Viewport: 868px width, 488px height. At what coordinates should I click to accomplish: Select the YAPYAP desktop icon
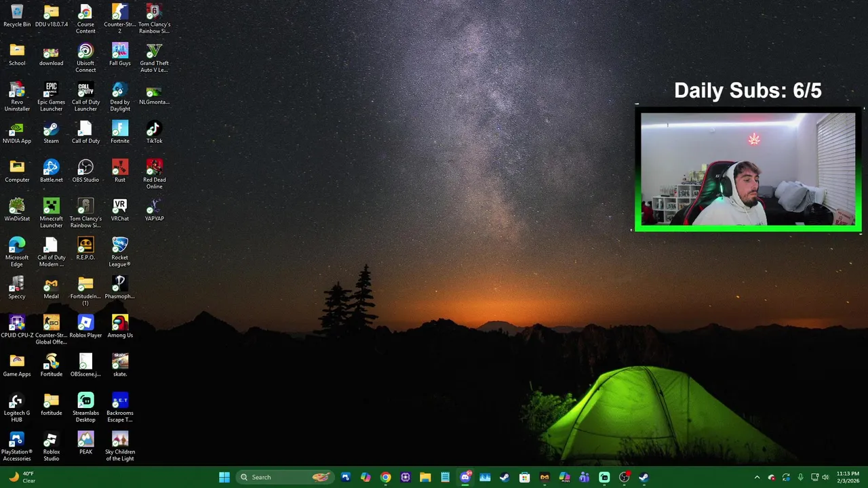[x=154, y=210]
